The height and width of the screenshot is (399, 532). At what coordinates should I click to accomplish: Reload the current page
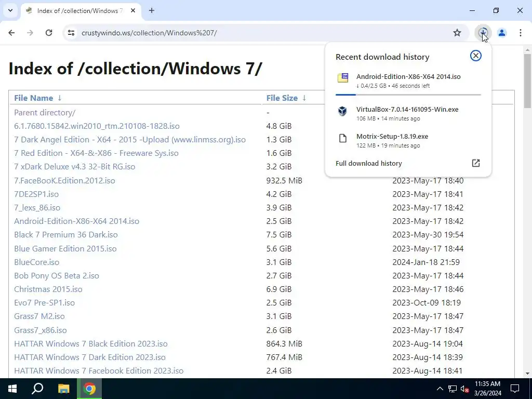(x=49, y=33)
